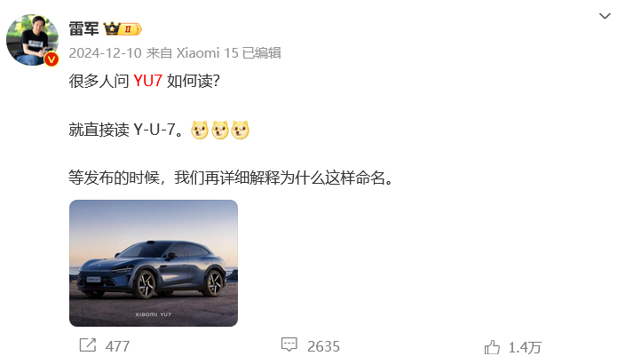This screenshot has width=625, height=364.
Task: Open the red YU7 topic link
Action: [x=147, y=81]
